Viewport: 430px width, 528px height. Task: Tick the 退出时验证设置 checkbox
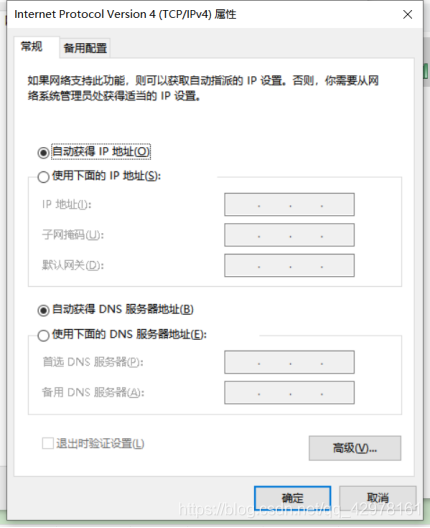click(48, 443)
